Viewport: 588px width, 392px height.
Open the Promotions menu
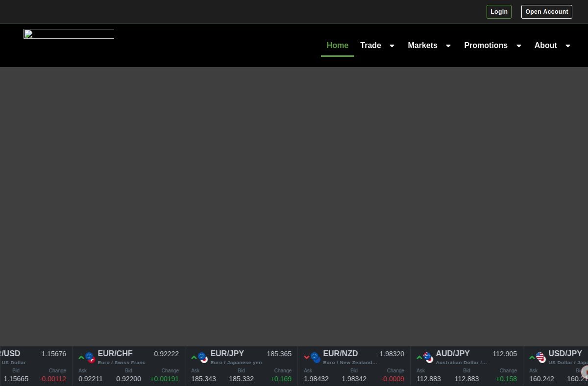click(486, 46)
